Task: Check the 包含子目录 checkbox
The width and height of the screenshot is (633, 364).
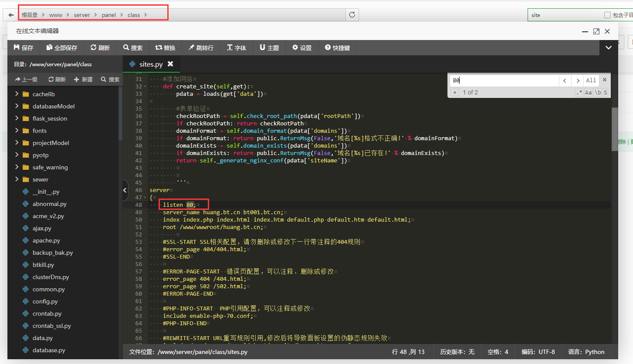Action: 607,15
